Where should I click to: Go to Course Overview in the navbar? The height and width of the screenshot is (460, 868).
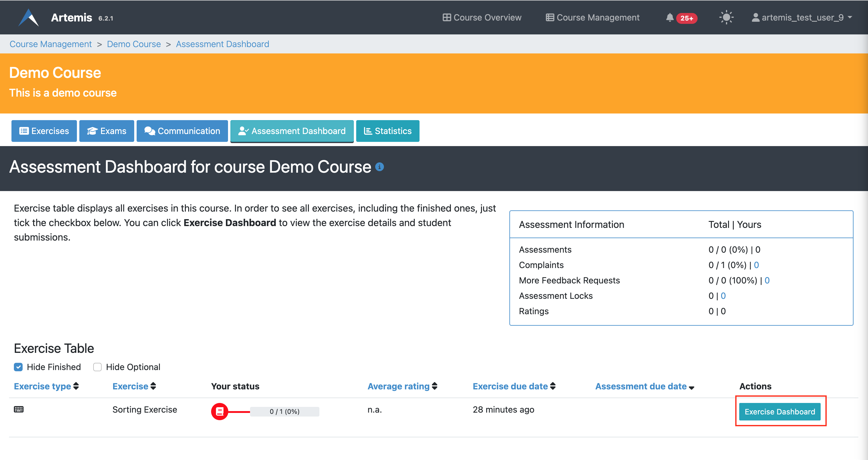click(x=482, y=18)
